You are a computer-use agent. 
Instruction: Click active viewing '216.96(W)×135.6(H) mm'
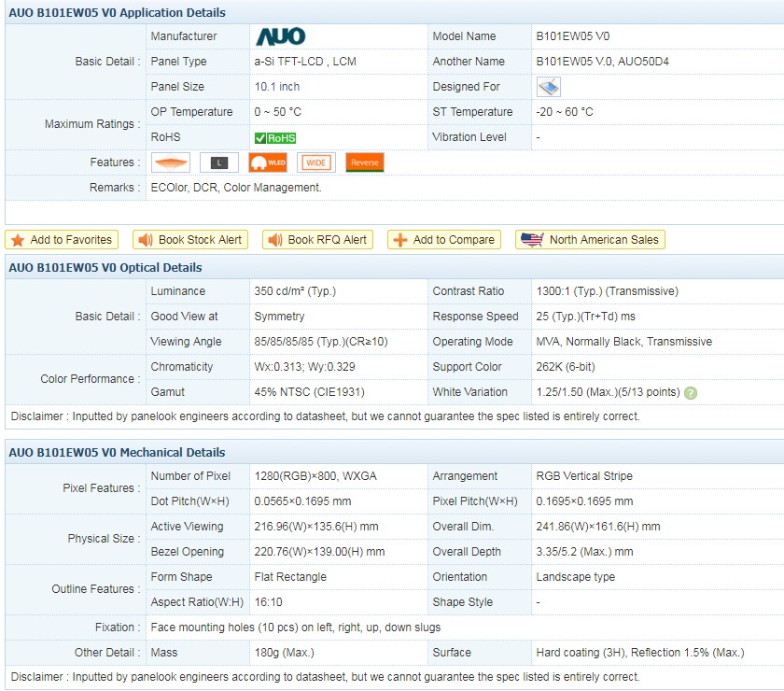click(316, 527)
